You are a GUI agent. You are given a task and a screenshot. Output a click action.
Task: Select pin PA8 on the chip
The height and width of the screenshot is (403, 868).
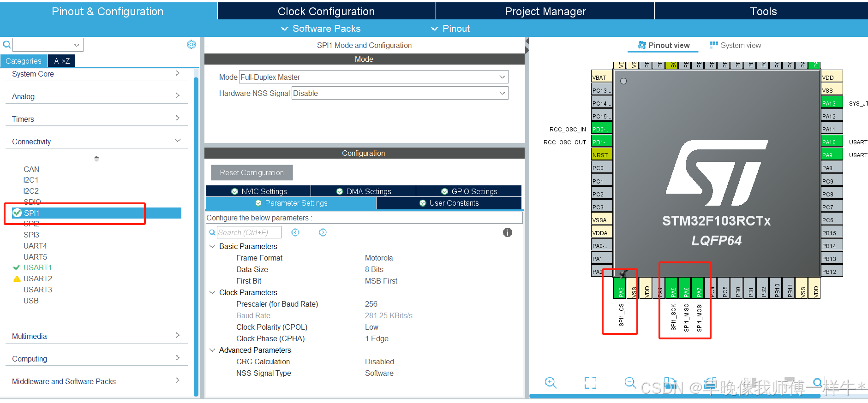pos(832,168)
